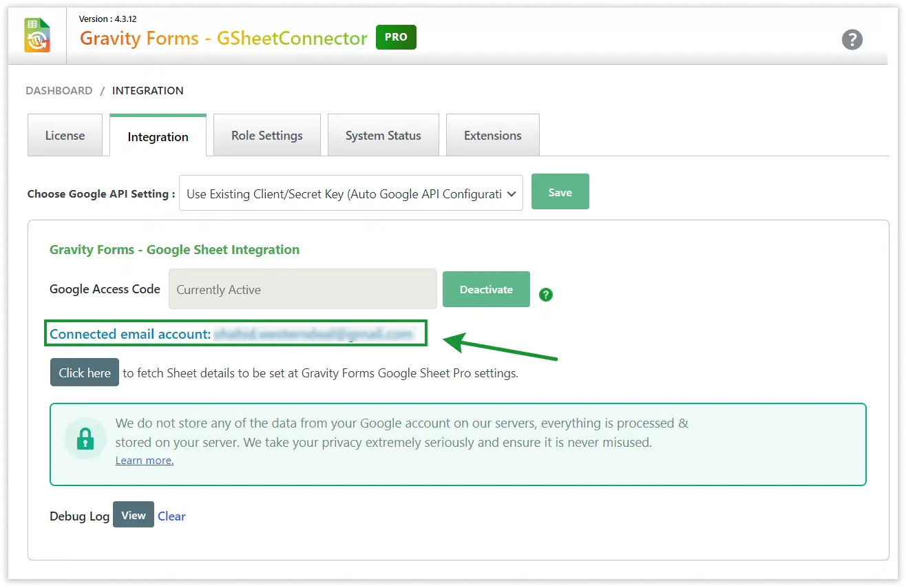Image resolution: width=906 pixels, height=588 pixels.
Task: Switch to the License tab
Action: click(x=65, y=136)
